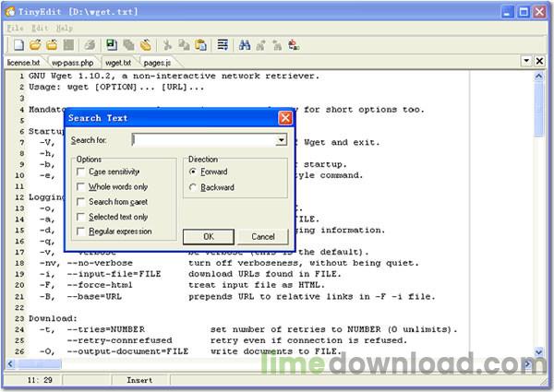Click the grayed-out square toolbar icon
This screenshot has width=554, height=392.
tap(68, 45)
